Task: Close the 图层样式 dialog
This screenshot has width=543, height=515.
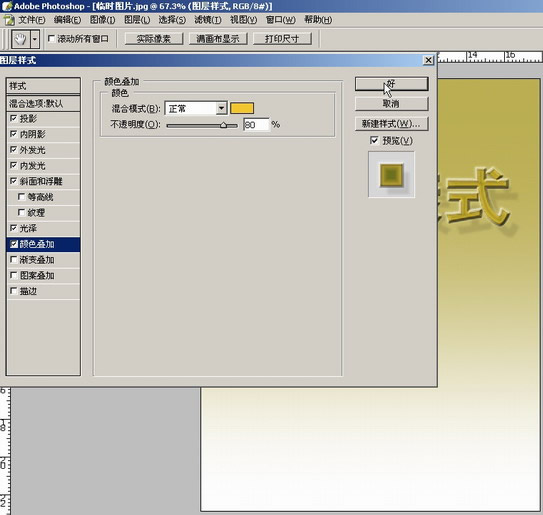Action: click(x=428, y=60)
